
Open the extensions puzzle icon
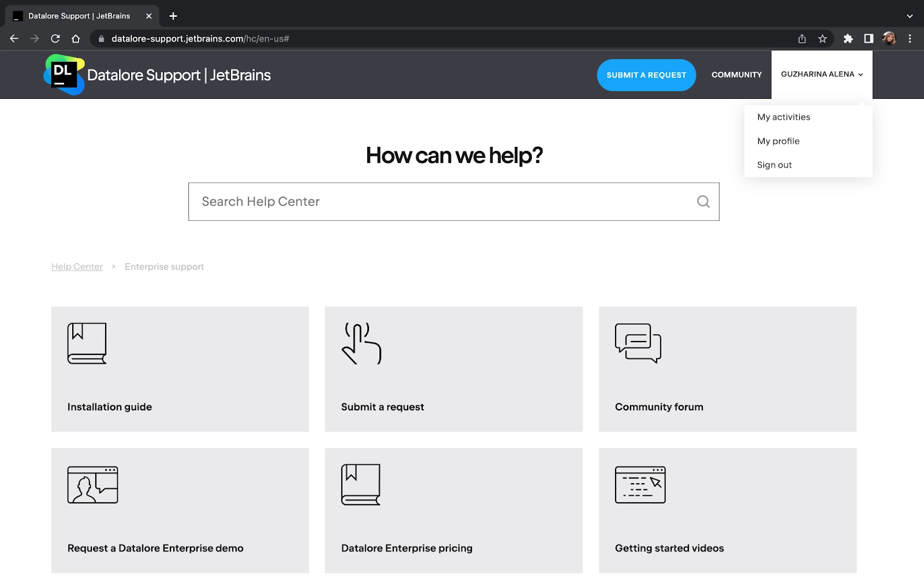848,39
